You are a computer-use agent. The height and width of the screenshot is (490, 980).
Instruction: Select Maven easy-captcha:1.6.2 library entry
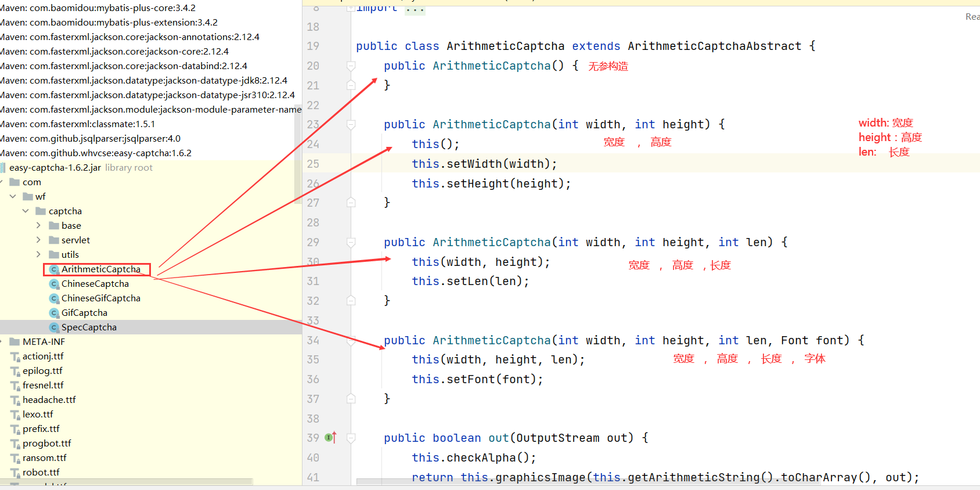pyautogui.click(x=96, y=153)
